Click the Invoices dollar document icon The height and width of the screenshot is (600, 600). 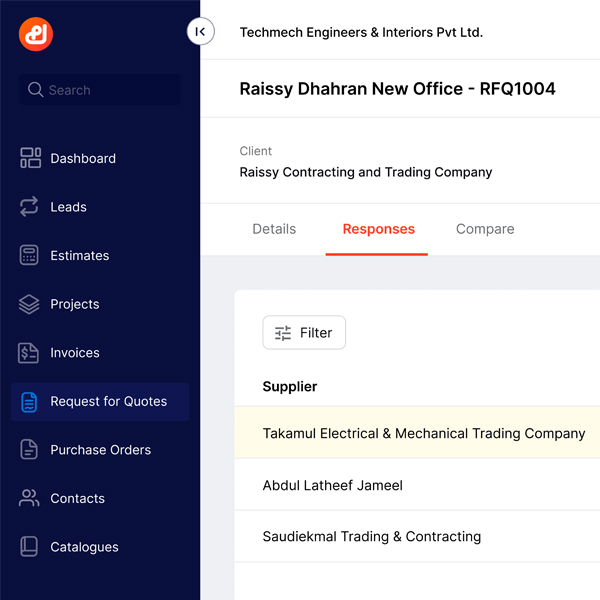pos(30,353)
